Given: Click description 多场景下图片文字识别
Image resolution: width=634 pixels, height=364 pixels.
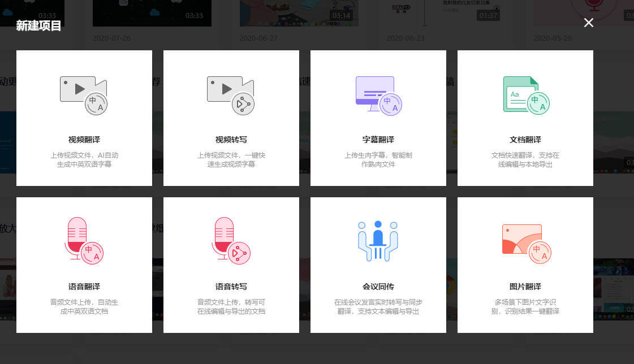Looking at the screenshot, I should coord(525,307).
